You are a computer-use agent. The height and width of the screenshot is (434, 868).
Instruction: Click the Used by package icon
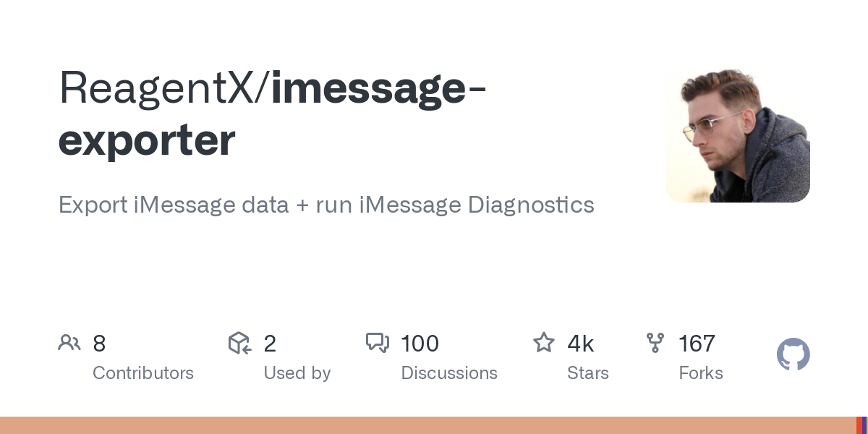click(x=239, y=343)
